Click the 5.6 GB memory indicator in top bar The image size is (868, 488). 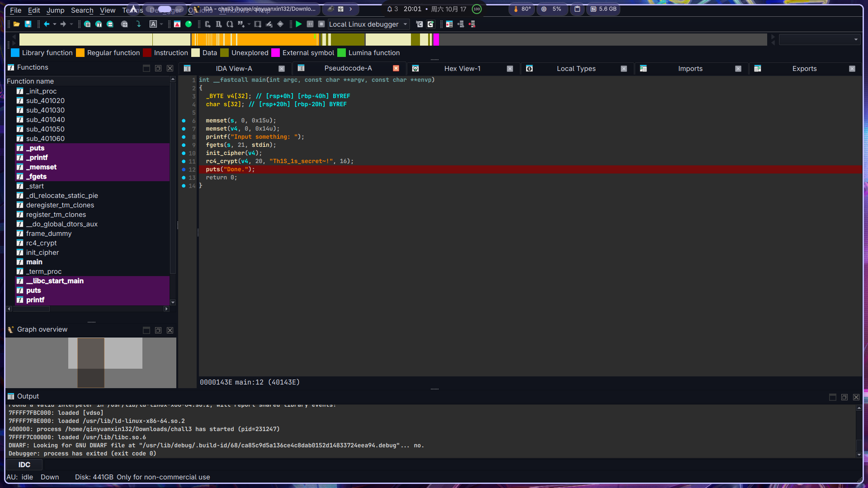click(x=604, y=9)
